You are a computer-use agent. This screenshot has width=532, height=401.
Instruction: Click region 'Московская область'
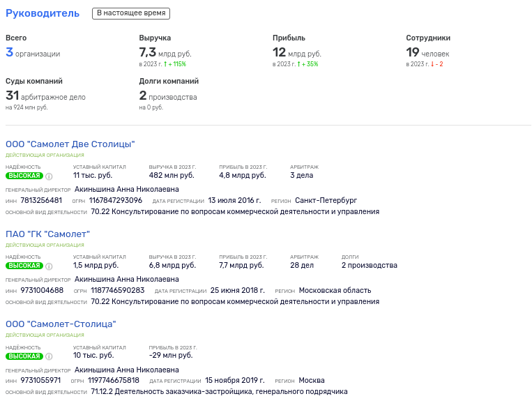[335, 290]
